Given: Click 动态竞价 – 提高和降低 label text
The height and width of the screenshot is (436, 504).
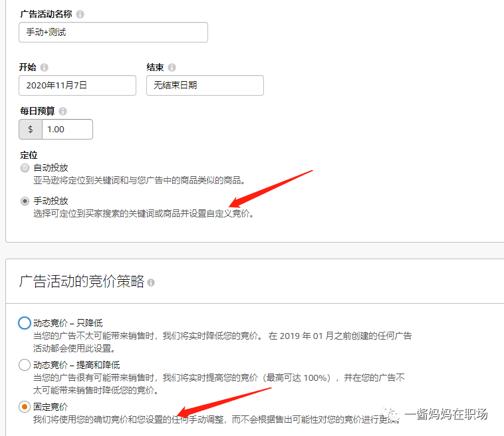Looking at the screenshot, I should coord(76,365).
